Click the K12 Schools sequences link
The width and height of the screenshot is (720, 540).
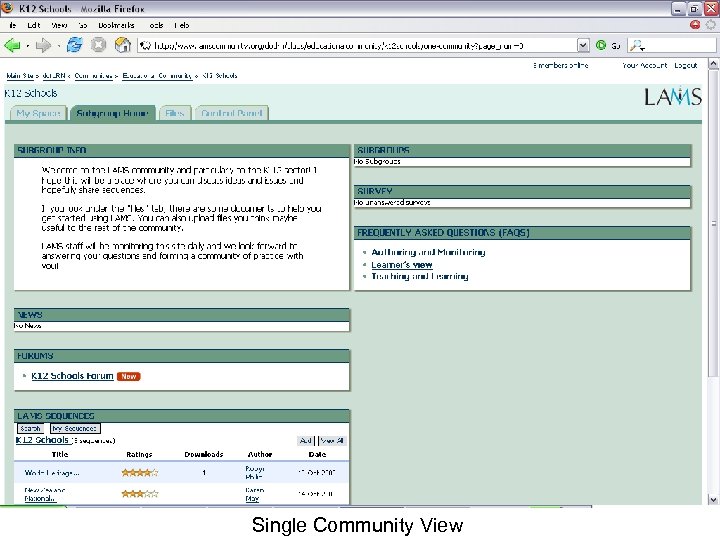click(42, 440)
